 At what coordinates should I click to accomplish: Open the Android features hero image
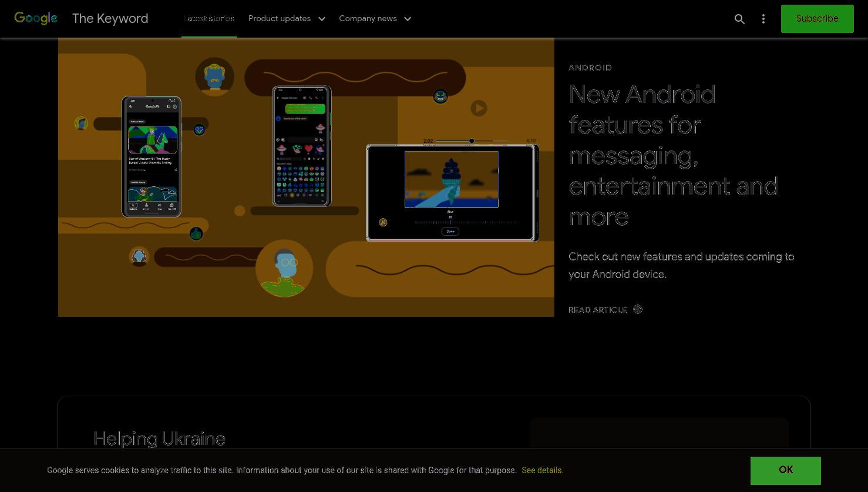point(306,177)
